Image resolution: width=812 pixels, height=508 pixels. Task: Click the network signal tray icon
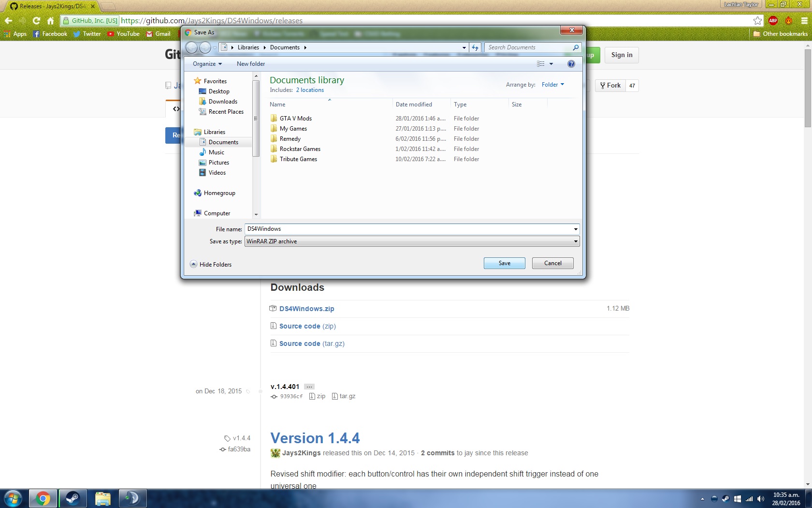click(x=749, y=499)
